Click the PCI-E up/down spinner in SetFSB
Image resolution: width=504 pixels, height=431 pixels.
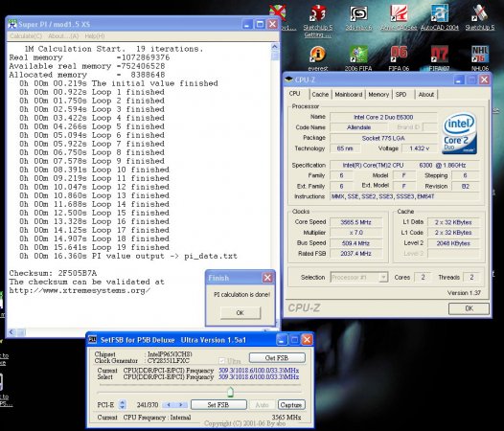(122, 404)
